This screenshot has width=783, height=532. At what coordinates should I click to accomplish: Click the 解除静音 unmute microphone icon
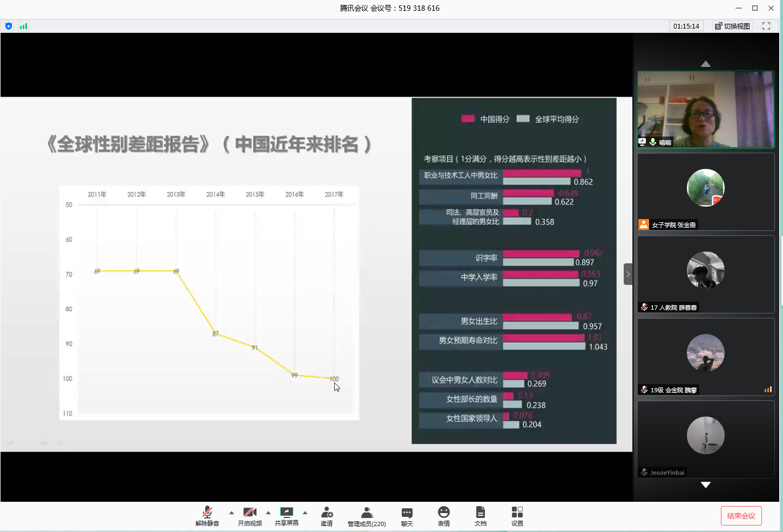click(207, 513)
